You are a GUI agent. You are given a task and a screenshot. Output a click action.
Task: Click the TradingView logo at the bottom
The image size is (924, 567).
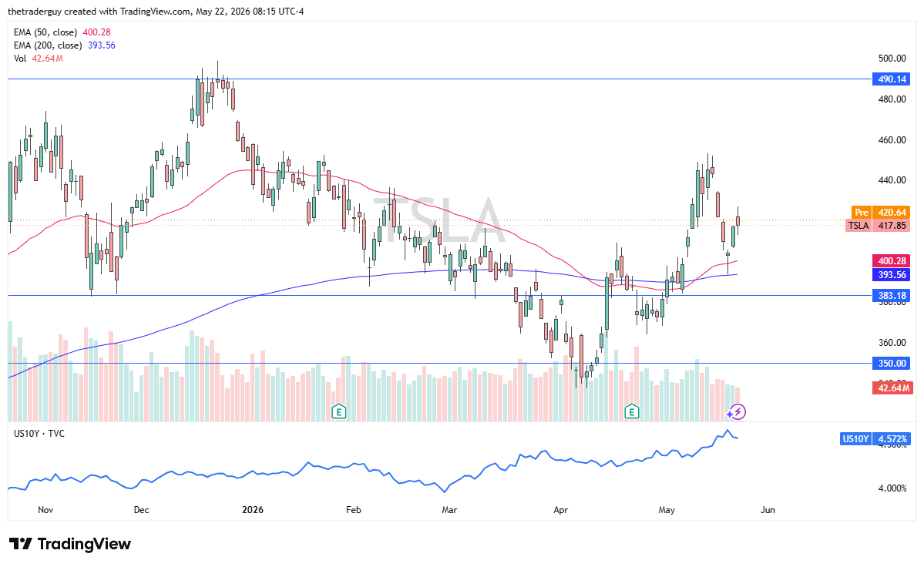[70, 543]
